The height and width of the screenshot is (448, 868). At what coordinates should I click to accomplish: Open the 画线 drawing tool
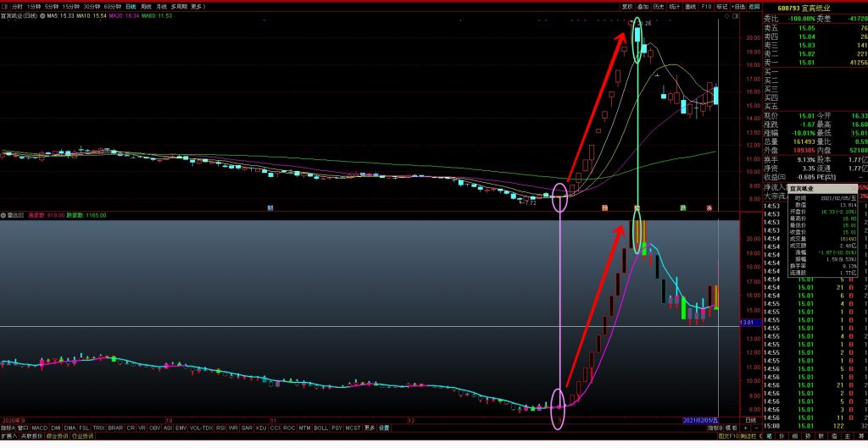(691, 6)
